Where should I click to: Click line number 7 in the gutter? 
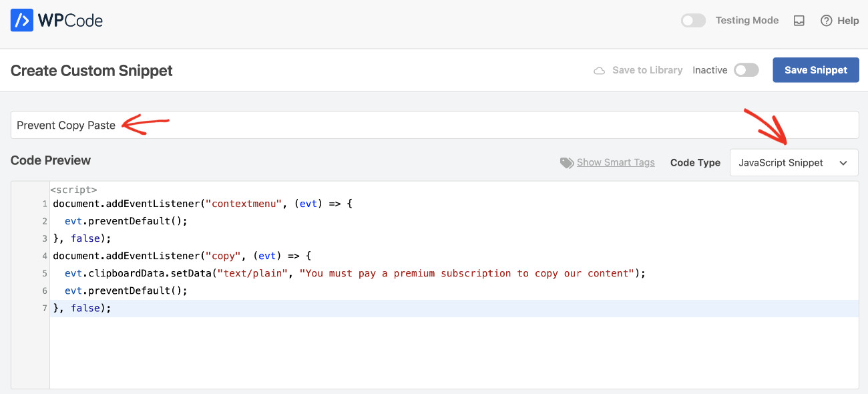(x=44, y=308)
